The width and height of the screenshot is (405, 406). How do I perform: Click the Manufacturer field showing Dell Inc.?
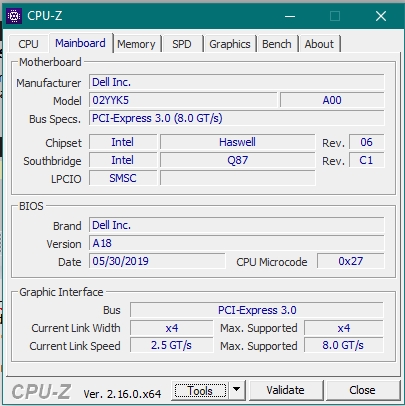pyautogui.click(x=237, y=82)
